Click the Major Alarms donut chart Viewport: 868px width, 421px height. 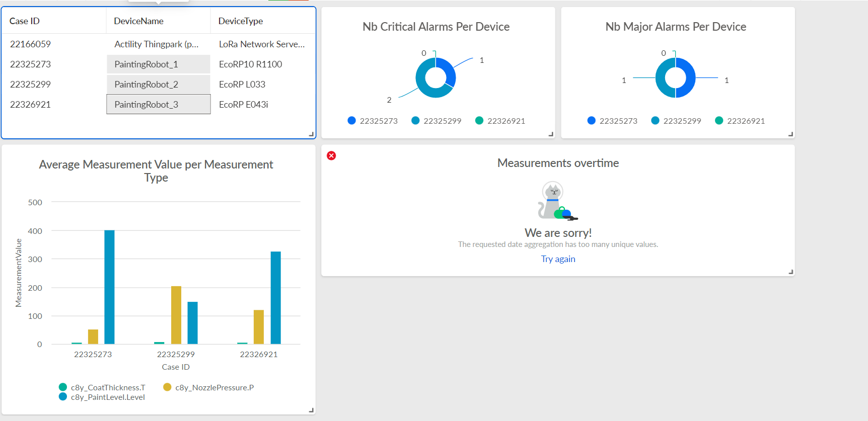coord(675,77)
